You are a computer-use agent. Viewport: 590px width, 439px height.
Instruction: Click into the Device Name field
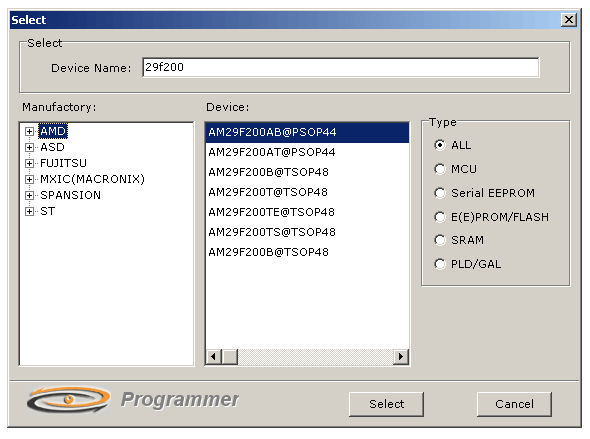341,67
